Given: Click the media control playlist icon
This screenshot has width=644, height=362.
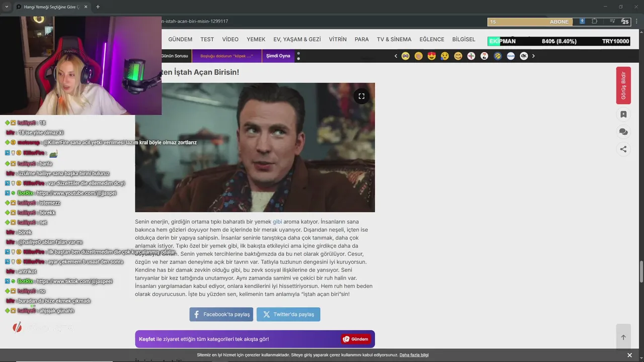Looking at the screenshot, I should (x=612, y=21).
